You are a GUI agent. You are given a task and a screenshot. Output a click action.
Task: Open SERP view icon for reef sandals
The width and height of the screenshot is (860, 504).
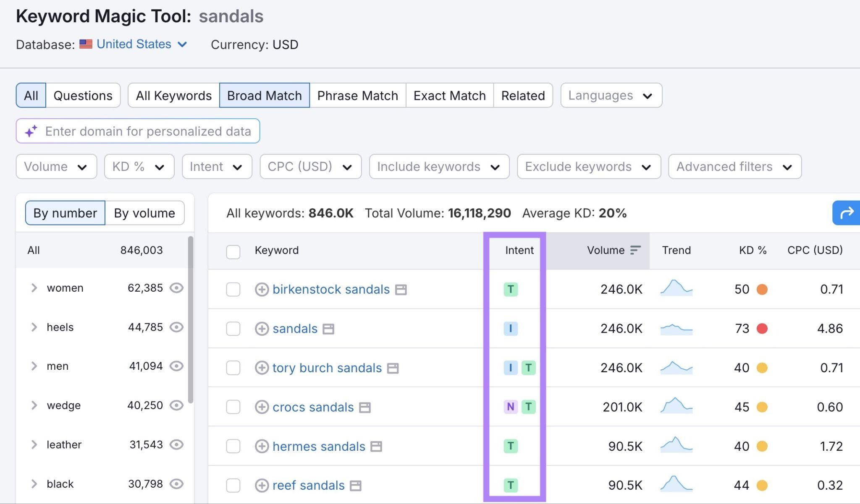tap(356, 486)
